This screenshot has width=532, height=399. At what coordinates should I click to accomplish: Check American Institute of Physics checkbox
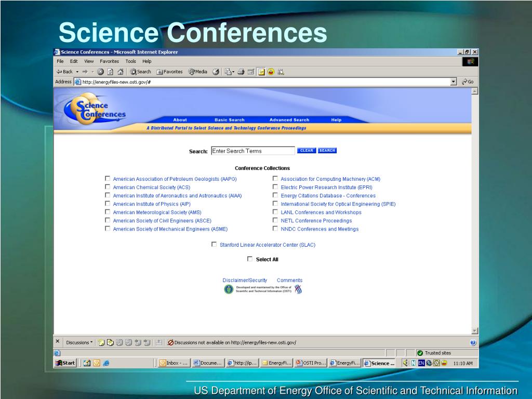(x=108, y=204)
